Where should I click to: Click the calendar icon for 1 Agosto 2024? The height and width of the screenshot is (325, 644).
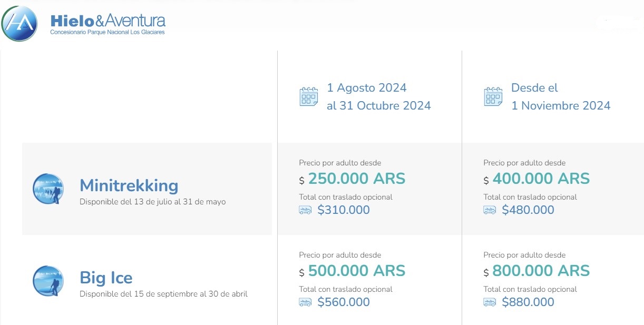(309, 97)
